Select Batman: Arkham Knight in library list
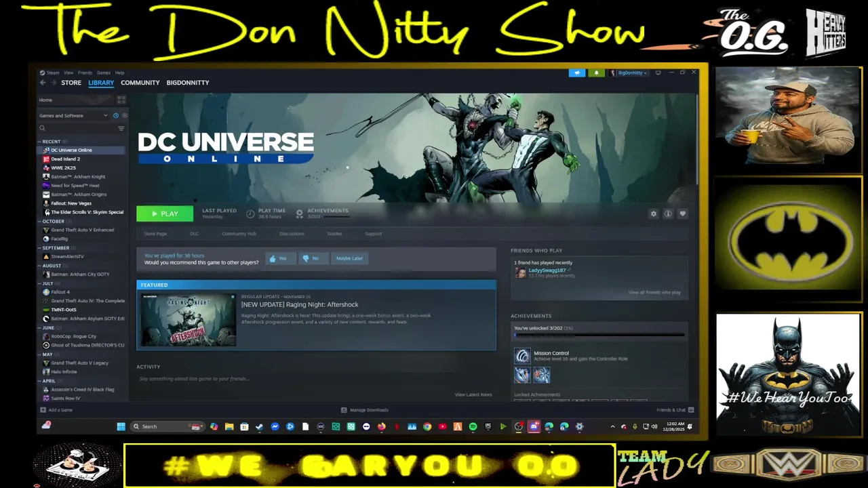This screenshot has height=488, width=868. pyautogui.click(x=78, y=177)
